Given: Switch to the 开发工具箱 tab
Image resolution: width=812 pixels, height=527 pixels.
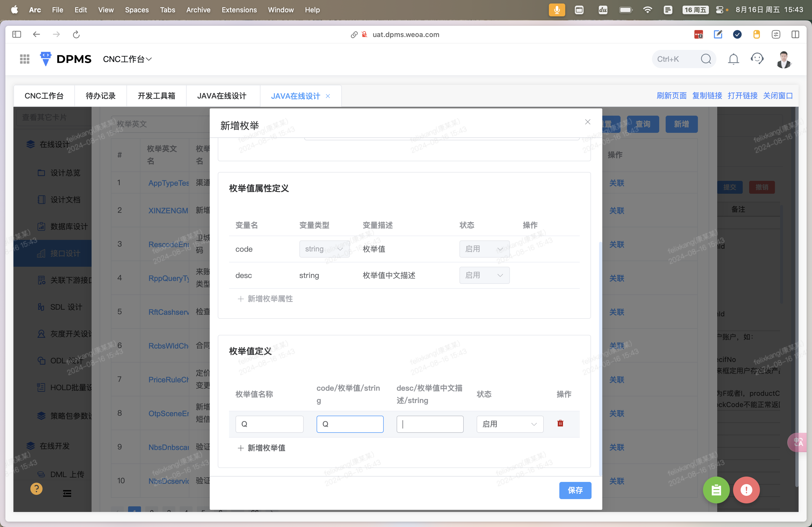Looking at the screenshot, I should (156, 96).
